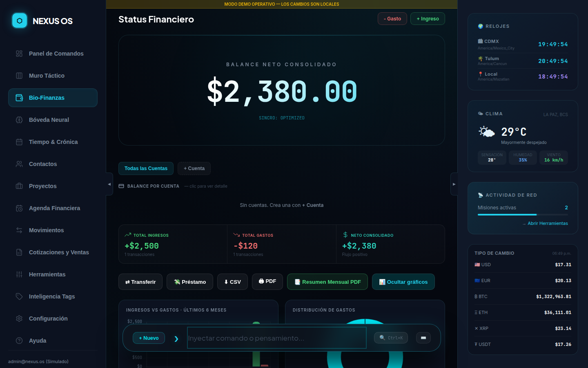Click the Tiempo & Crónica calendar icon
Viewport: 588px width, 368px height.
click(19, 142)
